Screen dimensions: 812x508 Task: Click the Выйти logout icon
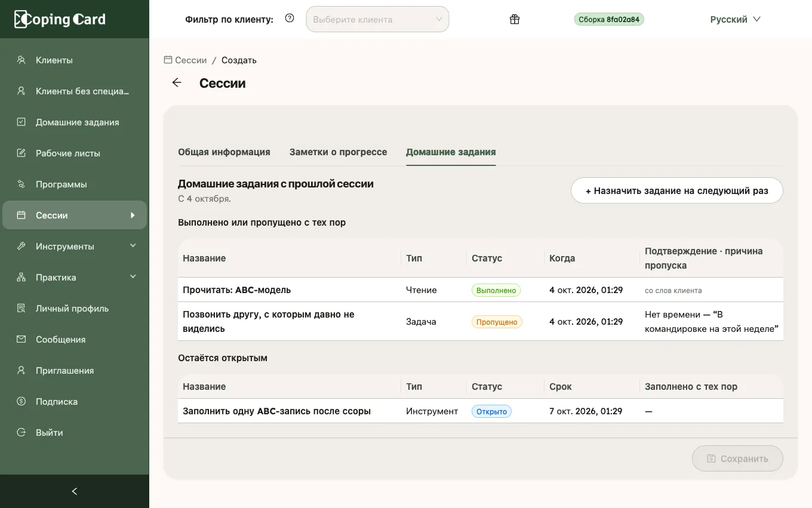21,432
